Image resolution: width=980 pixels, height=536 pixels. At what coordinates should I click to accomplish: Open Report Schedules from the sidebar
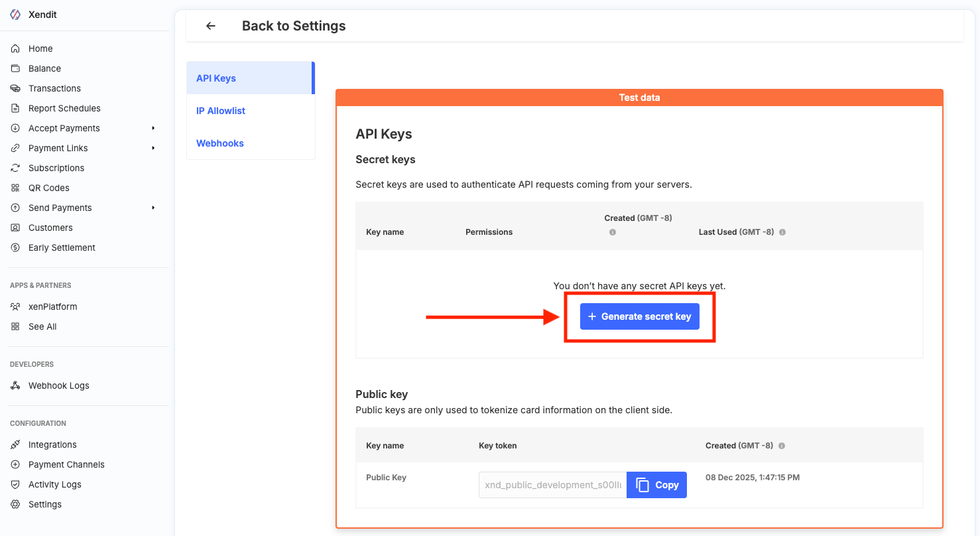coord(64,108)
